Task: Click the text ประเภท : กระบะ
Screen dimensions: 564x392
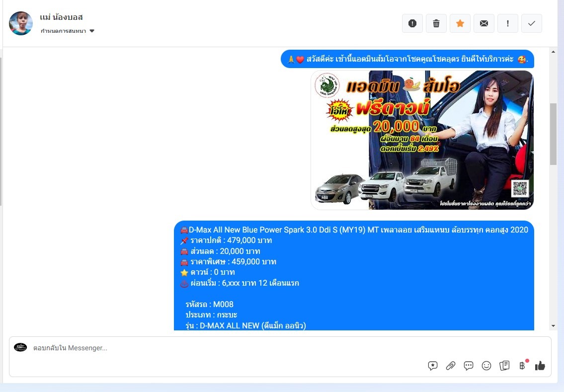Action: pyautogui.click(x=211, y=314)
